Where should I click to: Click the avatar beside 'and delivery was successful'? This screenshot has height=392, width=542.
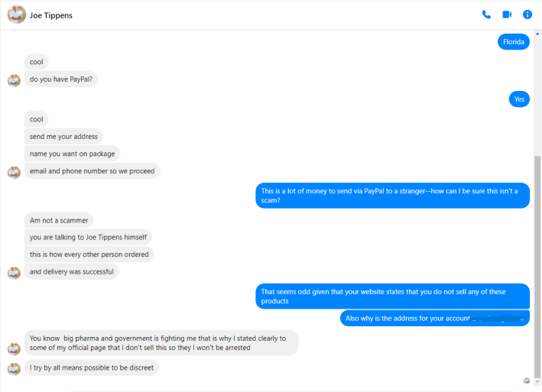14,272
